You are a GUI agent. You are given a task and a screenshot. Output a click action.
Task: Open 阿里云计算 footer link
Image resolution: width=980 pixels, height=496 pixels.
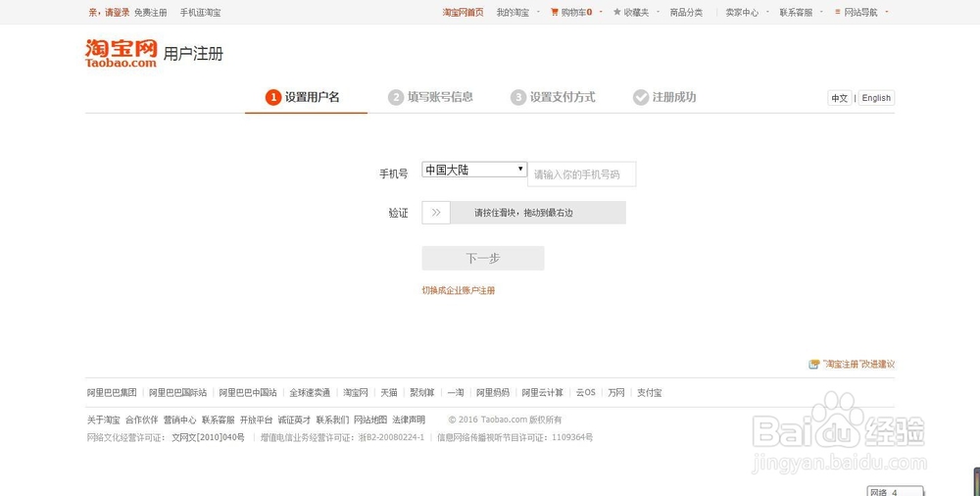[x=543, y=393]
